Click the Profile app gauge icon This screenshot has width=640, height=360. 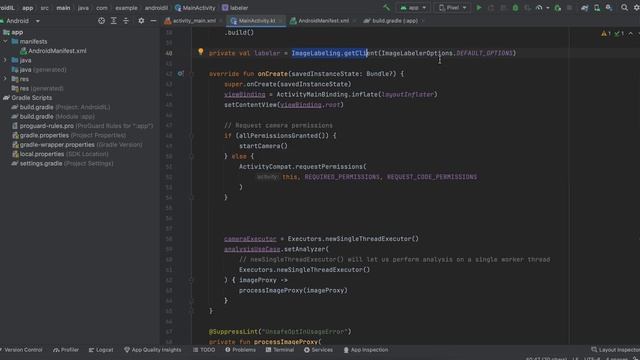(539, 8)
